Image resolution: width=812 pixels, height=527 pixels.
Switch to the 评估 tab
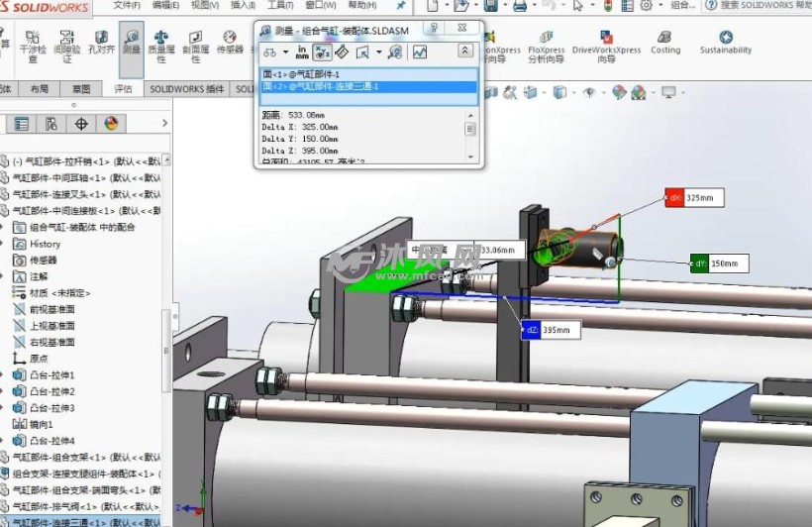click(123, 89)
